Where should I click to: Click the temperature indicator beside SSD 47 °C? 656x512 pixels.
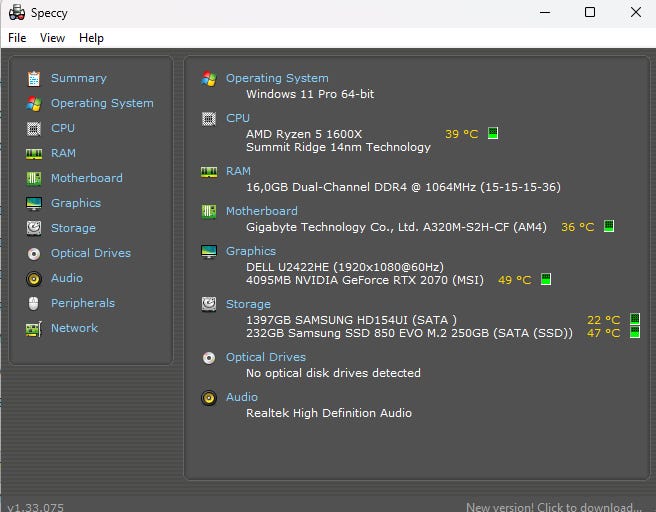(x=635, y=332)
